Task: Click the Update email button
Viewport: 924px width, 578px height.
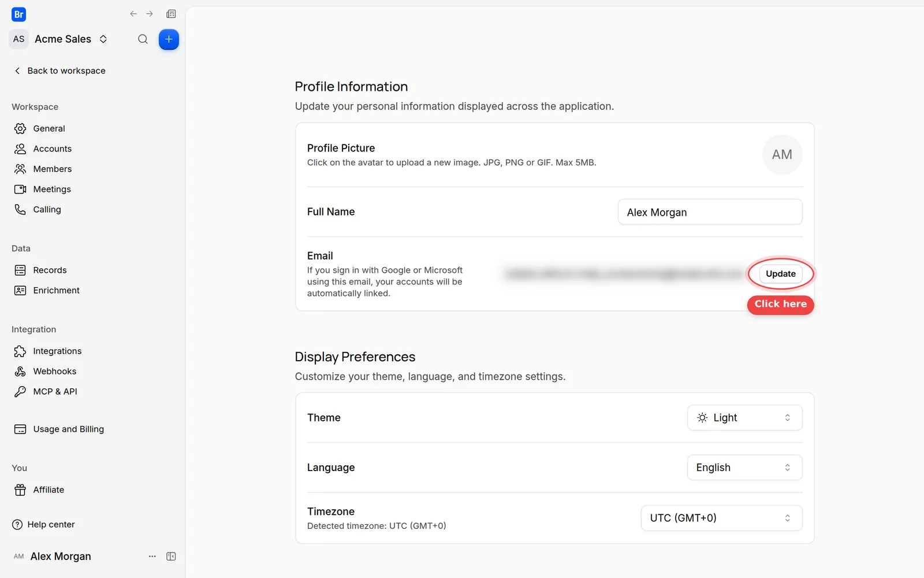Action: pos(781,273)
